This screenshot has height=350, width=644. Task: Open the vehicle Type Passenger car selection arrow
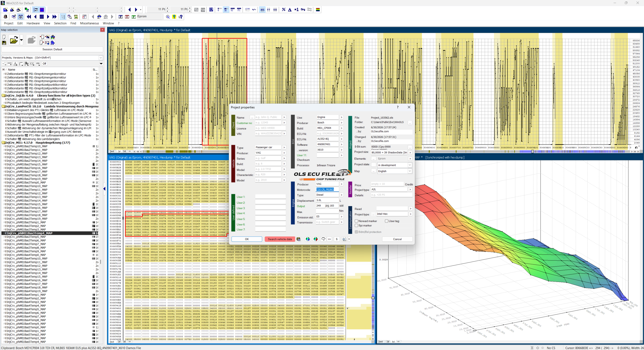click(x=284, y=147)
